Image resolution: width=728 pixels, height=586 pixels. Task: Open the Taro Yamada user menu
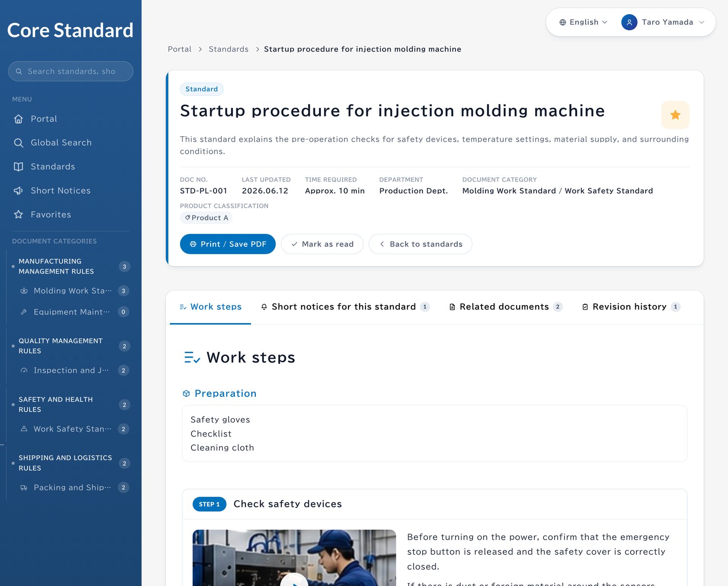(663, 22)
